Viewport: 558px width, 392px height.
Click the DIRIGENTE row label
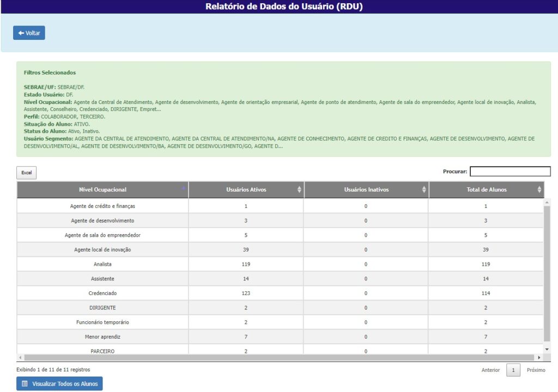pos(102,308)
